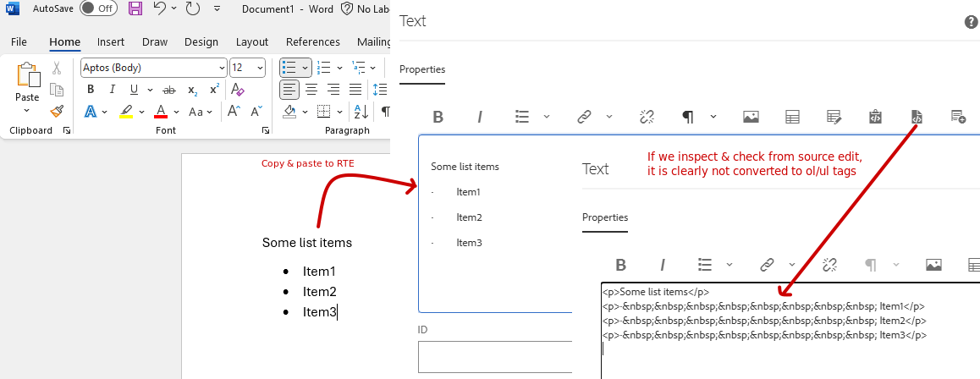Toggle Italic in the RTE toolbar
The width and height of the screenshot is (980, 379).
pyautogui.click(x=480, y=117)
